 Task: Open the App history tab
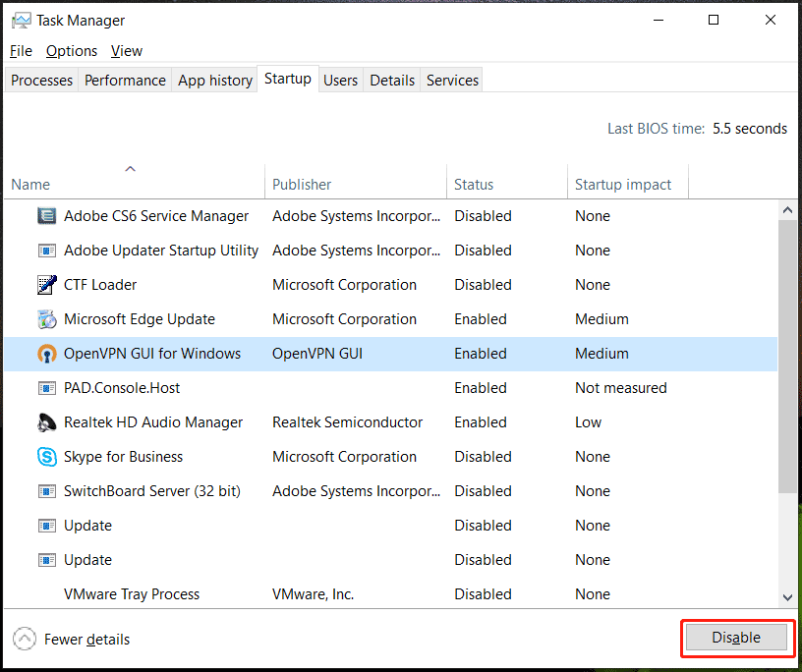214,80
